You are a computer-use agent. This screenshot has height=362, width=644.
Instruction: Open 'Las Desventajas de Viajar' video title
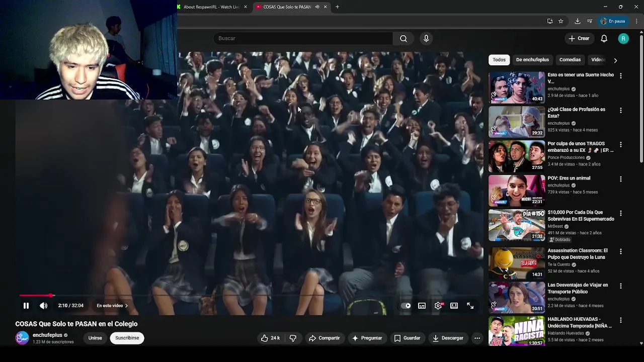[578, 288]
